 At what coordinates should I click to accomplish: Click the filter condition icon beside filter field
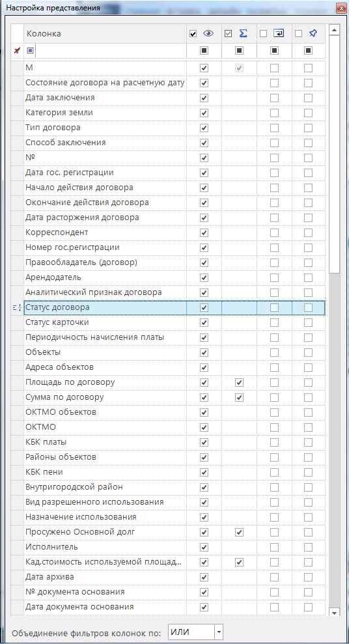point(31,51)
